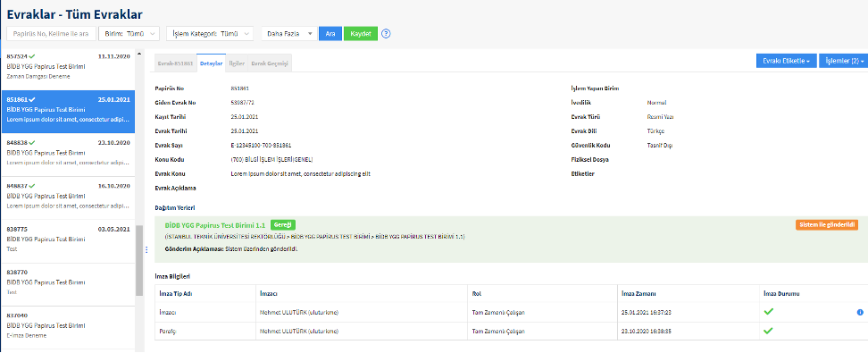Click the green check next to 848838

(32, 142)
